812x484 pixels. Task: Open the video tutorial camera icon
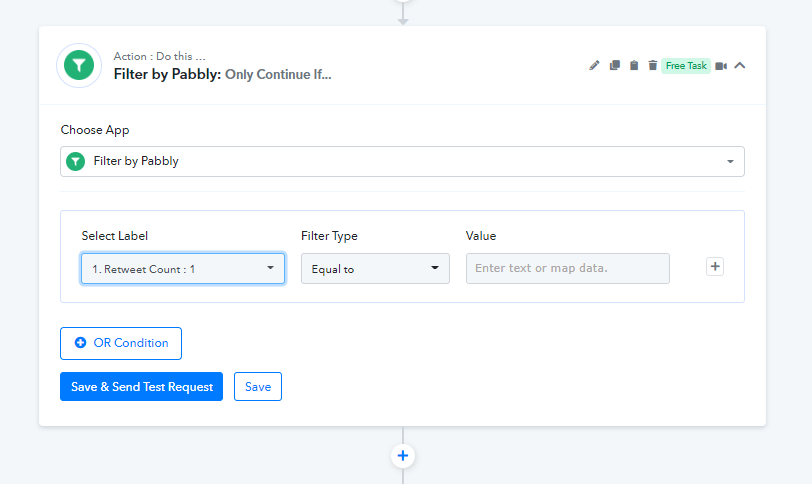721,66
